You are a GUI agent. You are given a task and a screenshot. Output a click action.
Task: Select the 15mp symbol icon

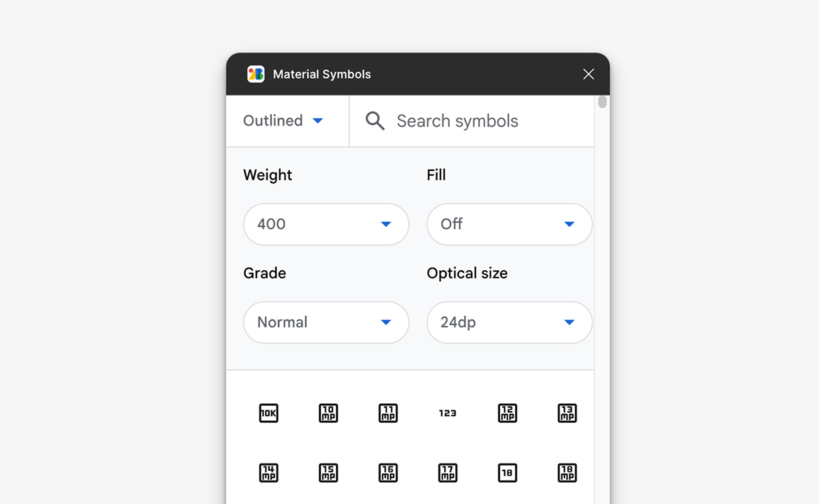(328, 472)
